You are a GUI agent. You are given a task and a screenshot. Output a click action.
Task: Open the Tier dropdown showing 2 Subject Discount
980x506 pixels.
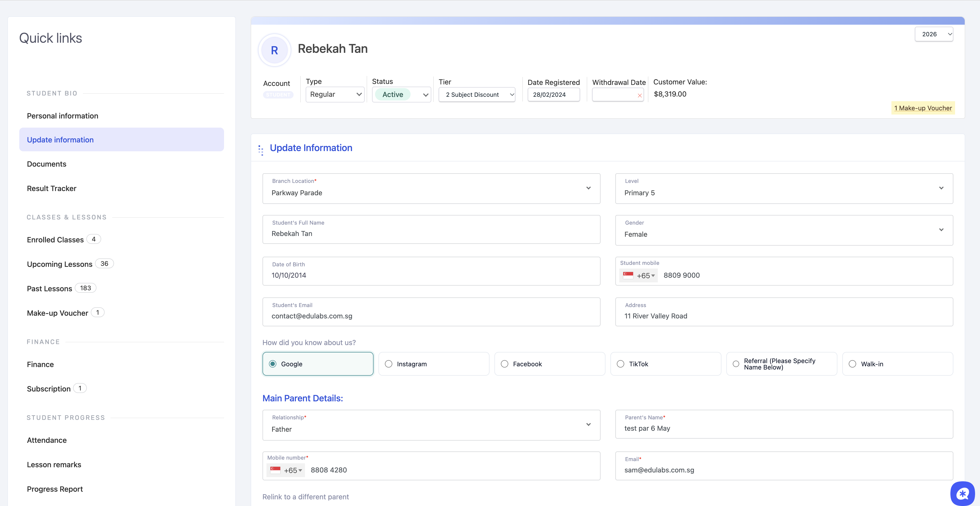click(477, 94)
